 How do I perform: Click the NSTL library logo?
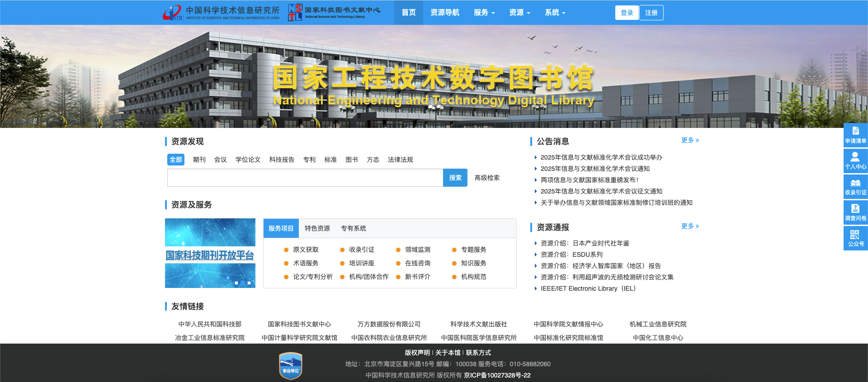pyautogui.click(x=334, y=13)
